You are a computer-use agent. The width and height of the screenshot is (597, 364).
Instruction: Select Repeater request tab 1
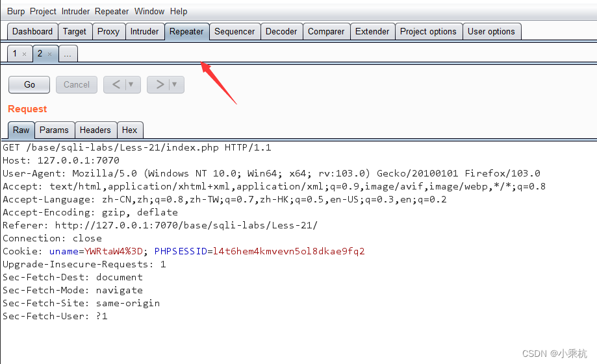click(x=15, y=54)
